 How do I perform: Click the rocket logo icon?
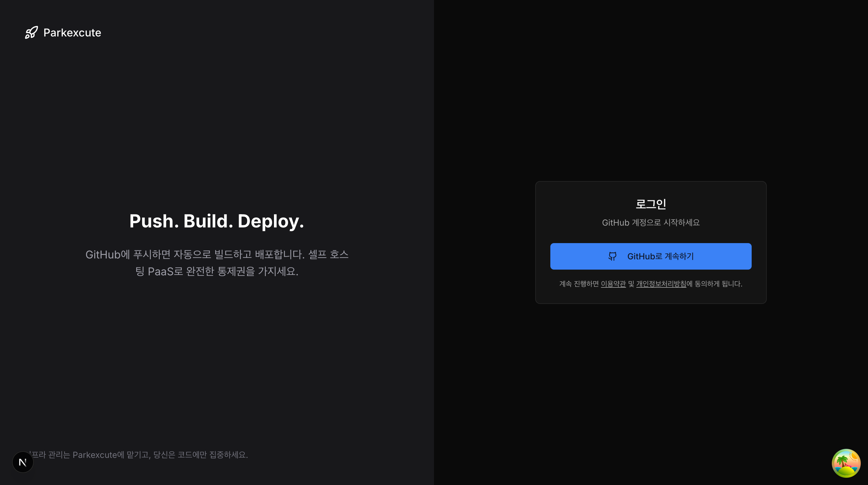tap(31, 33)
